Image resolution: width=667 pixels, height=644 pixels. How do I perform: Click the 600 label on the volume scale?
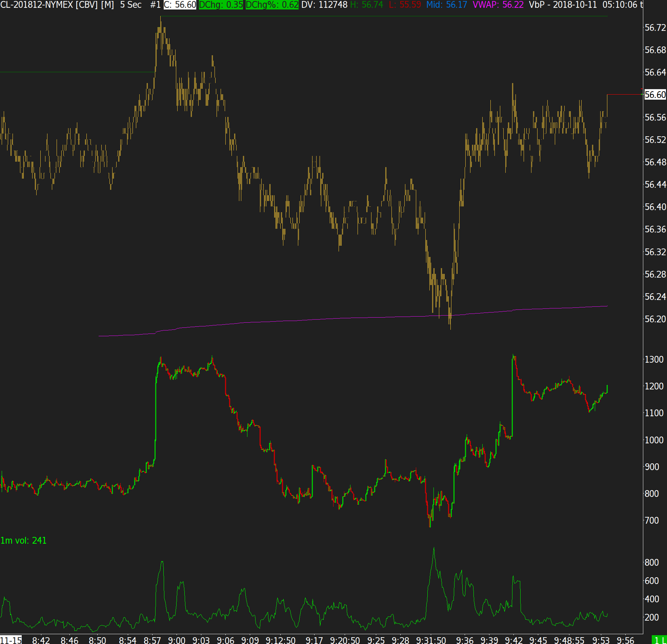[652, 581]
